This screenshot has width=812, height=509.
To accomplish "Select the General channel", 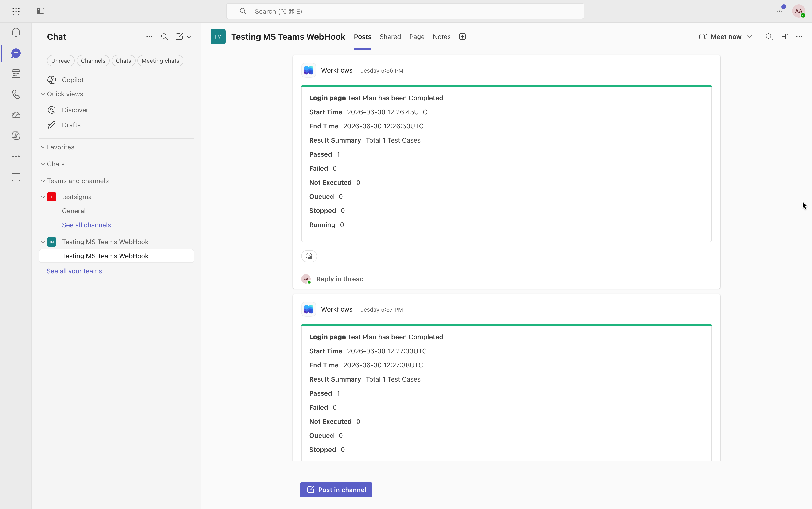I will pos(74,211).
